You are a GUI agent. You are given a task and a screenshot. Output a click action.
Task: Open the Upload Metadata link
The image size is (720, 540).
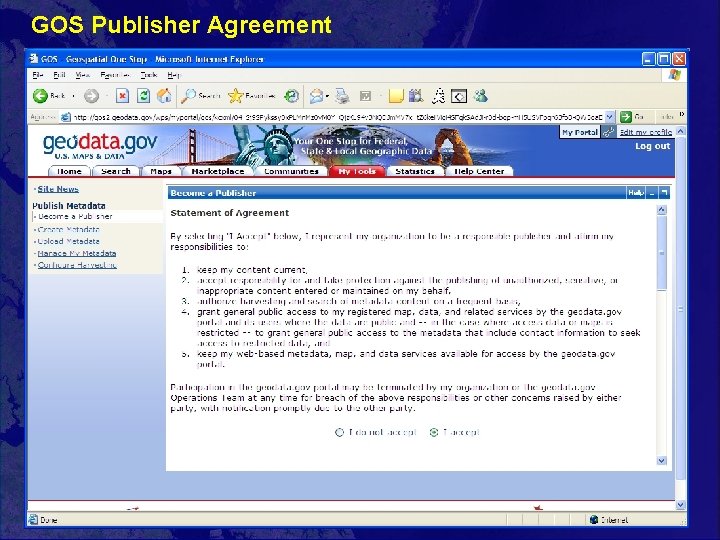[68, 241]
